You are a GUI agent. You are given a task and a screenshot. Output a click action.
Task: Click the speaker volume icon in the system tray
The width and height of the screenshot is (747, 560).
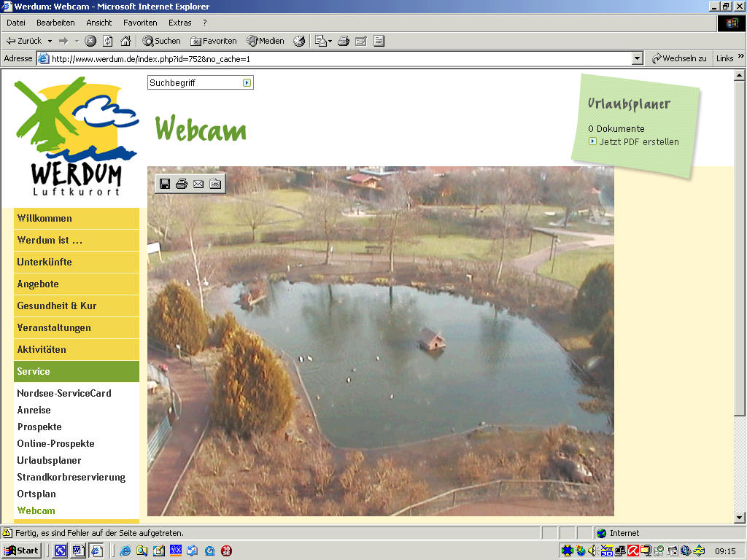coord(592,551)
